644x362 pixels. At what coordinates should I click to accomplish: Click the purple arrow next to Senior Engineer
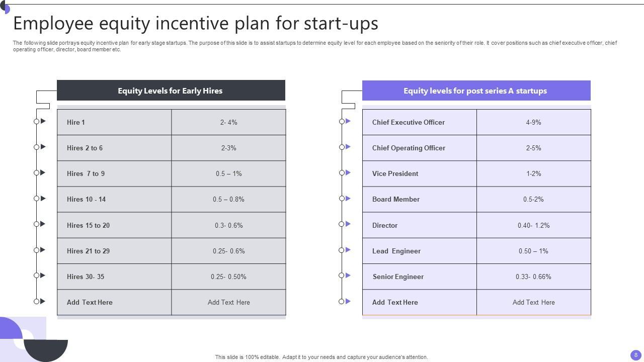pos(348,276)
